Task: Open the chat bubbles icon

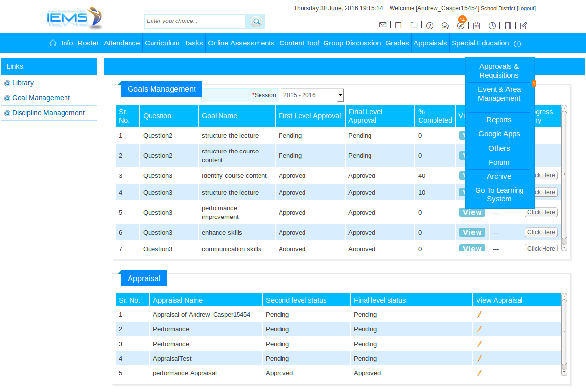Action: 445,26
